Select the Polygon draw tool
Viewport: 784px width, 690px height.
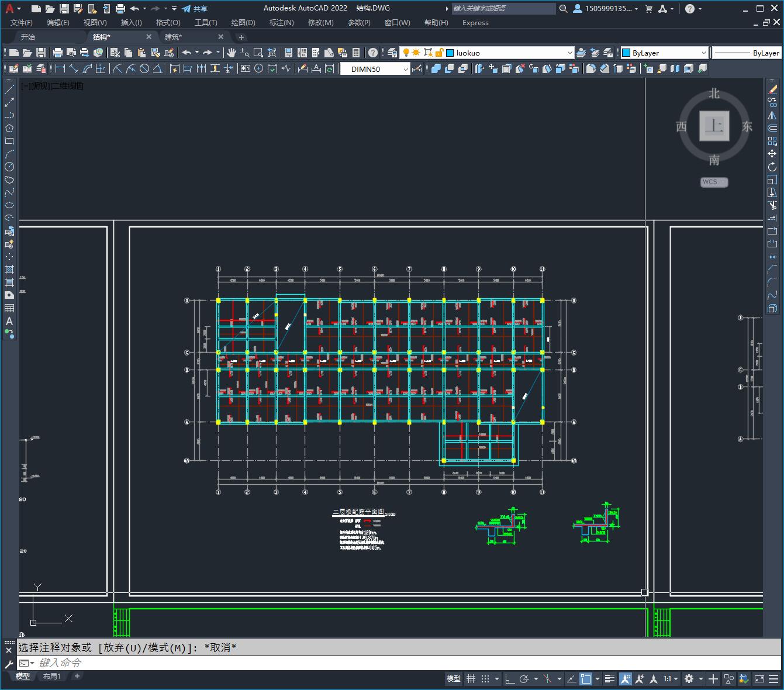coord(9,128)
